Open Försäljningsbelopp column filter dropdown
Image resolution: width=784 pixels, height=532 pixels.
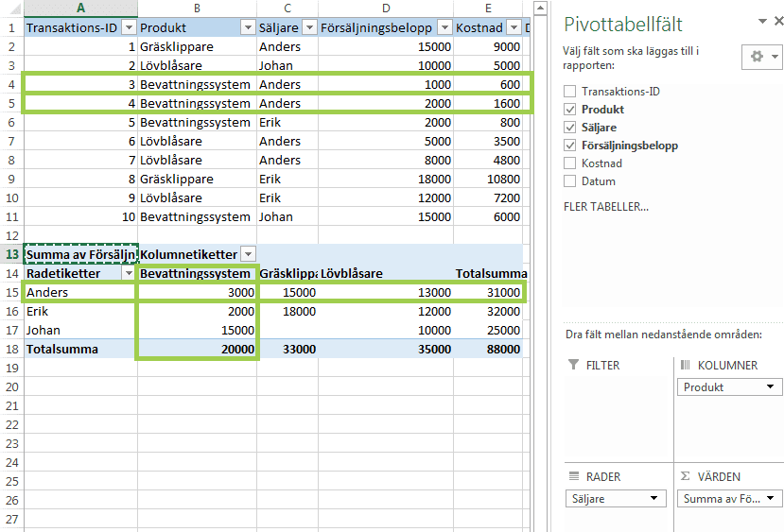444,27
